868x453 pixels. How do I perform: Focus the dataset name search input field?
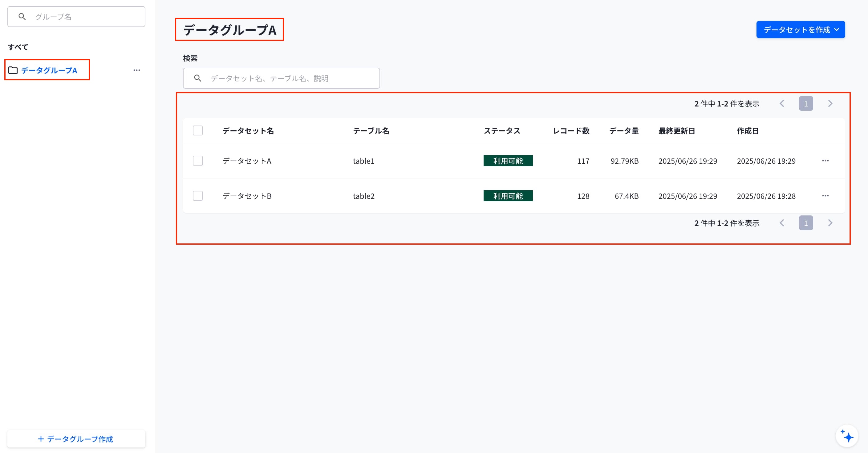(281, 78)
